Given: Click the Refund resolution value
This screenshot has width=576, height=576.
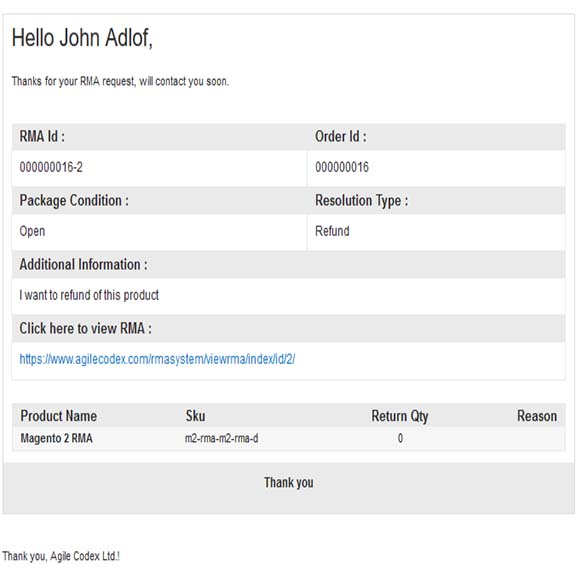Looking at the screenshot, I should [332, 231].
